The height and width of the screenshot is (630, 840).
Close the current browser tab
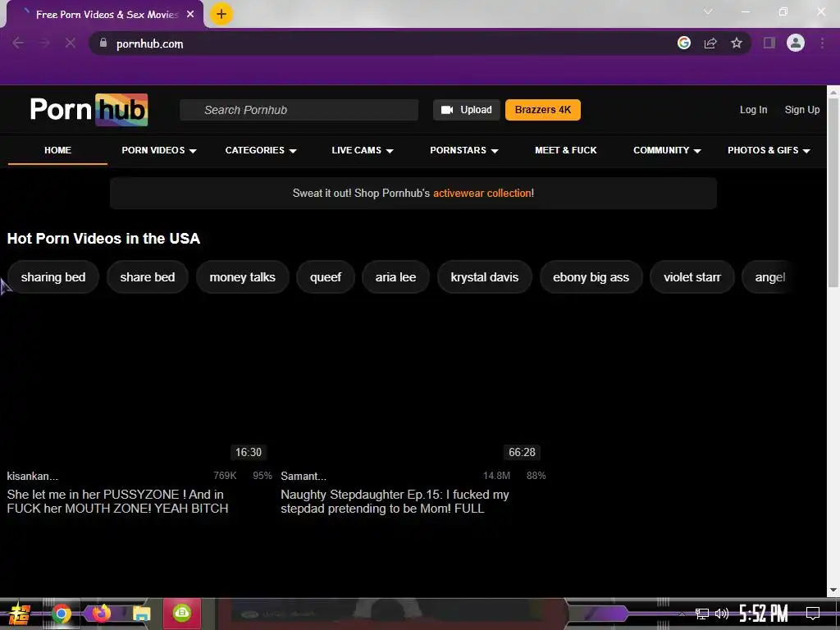(x=190, y=15)
